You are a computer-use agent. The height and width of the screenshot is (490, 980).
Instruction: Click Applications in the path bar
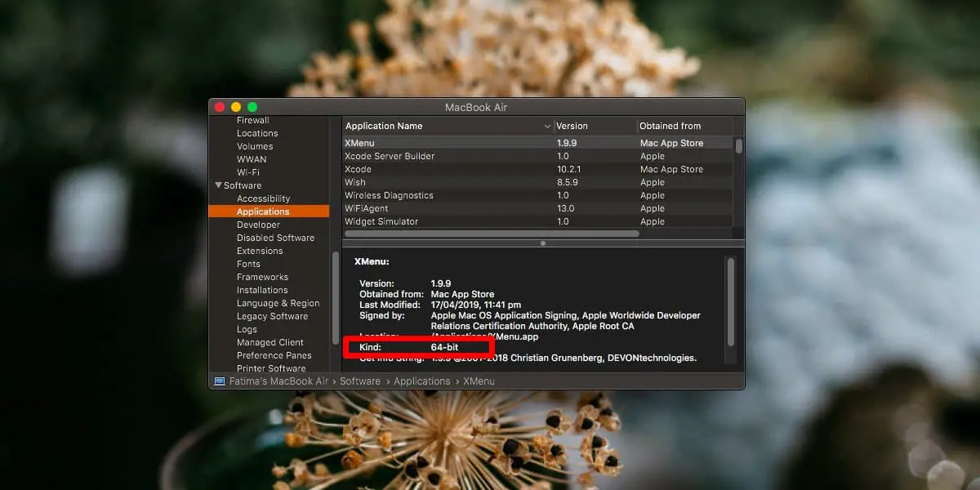pos(421,381)
